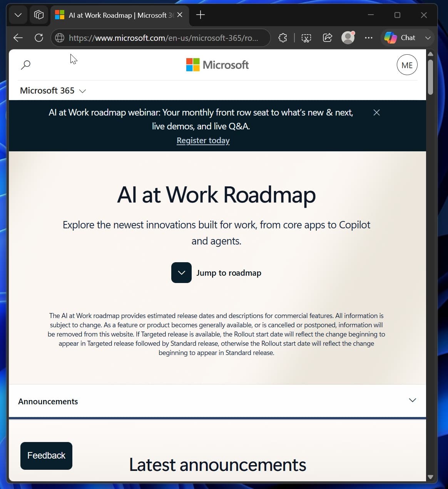Image resolution: width=448 pixels, height=489 pixels.
Task: Go back to the previous page
Action: click(18, 38)
